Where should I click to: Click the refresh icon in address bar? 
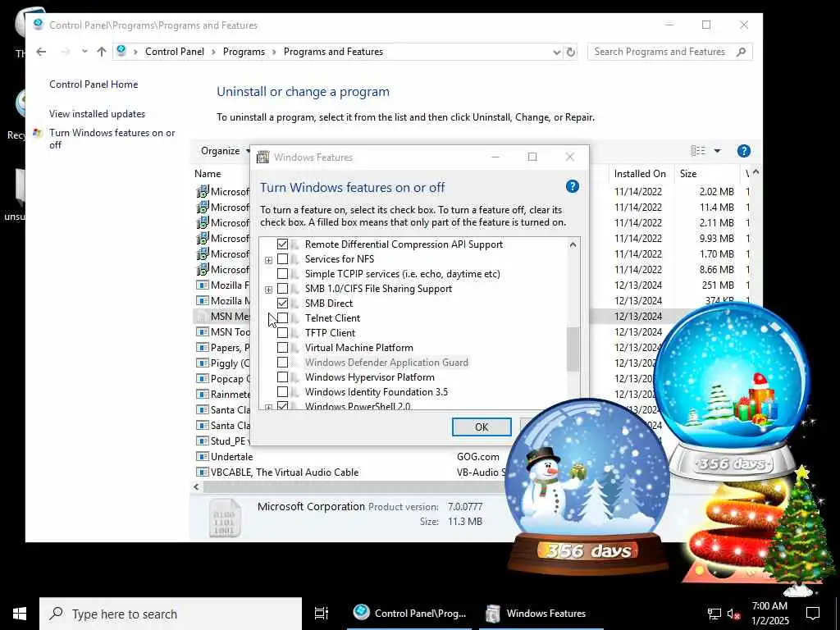coord(571,52)
